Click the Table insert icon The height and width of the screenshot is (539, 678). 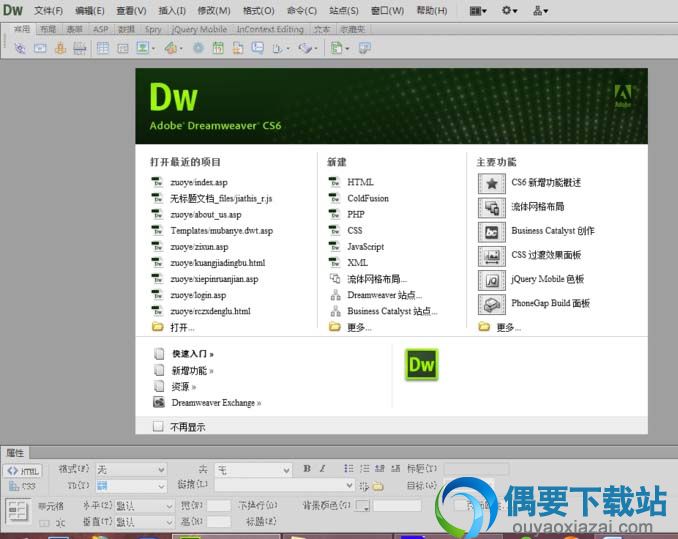[x=102, y=48]
